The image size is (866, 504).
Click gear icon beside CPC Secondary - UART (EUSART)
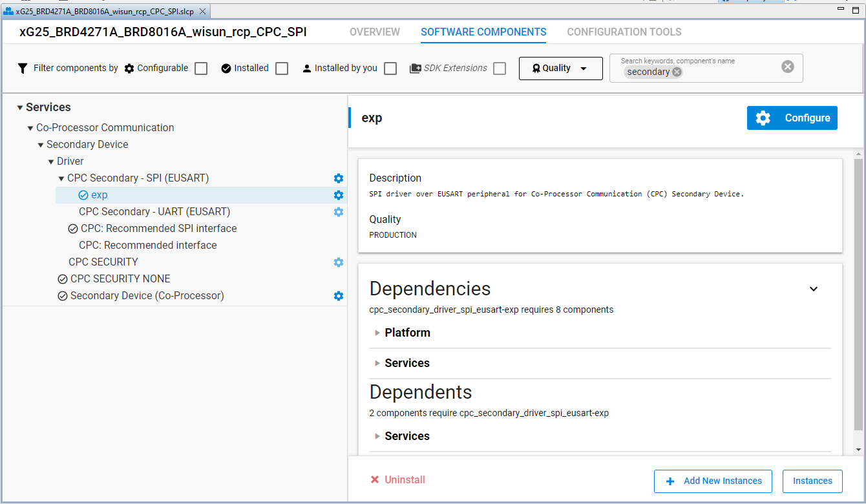[338, 212]
